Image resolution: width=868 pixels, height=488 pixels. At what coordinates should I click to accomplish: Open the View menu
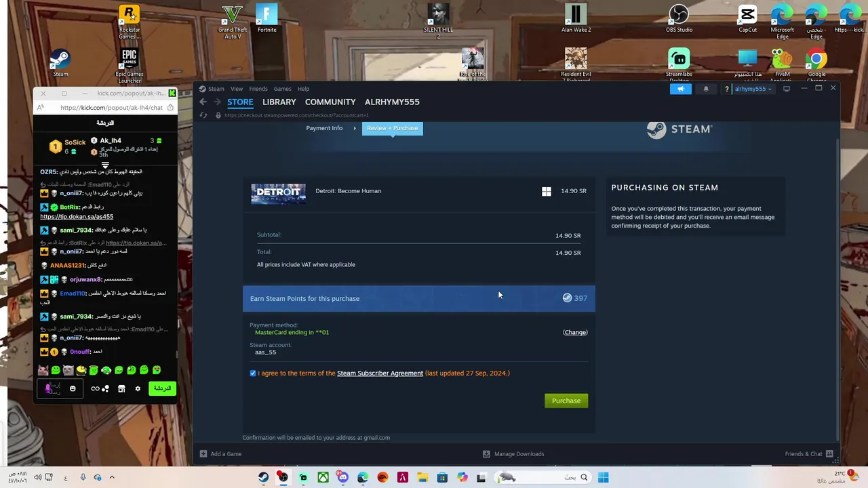pyautogui.click(x=237, y=89)
